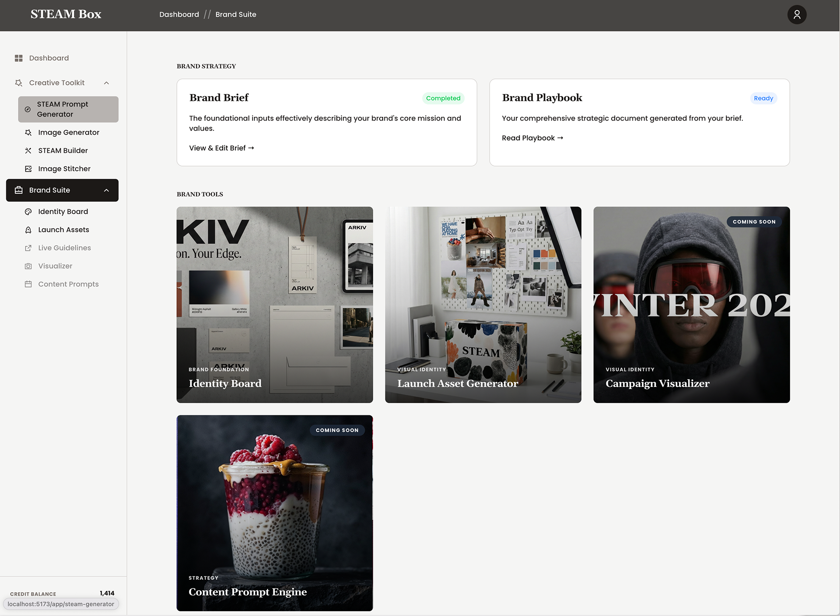This screenshot has width=840, height=616.
Task: Open the Launch Asset Generator card
Action: pyautogui.click(x=483, y=305)
